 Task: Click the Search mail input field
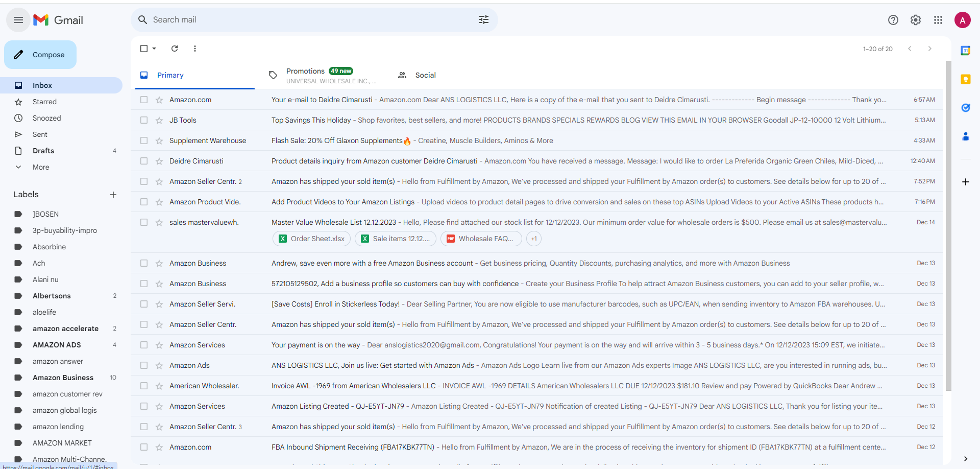pos(311,19)
